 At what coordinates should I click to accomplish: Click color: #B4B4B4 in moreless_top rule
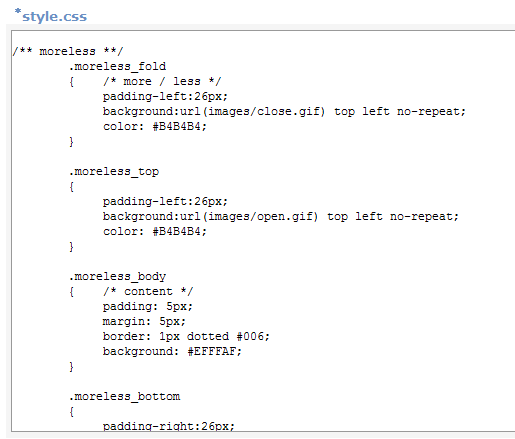(x=155, y=231)
